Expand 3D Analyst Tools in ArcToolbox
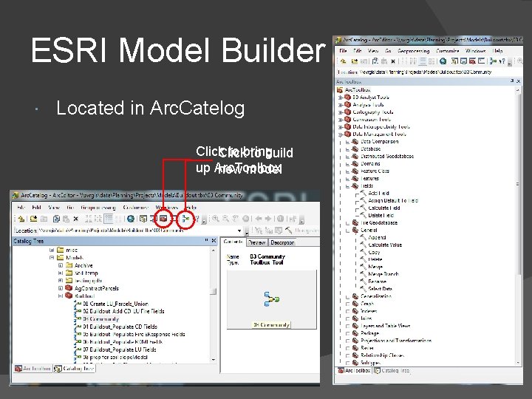The image size is (532, 399). tap(341, 98)
